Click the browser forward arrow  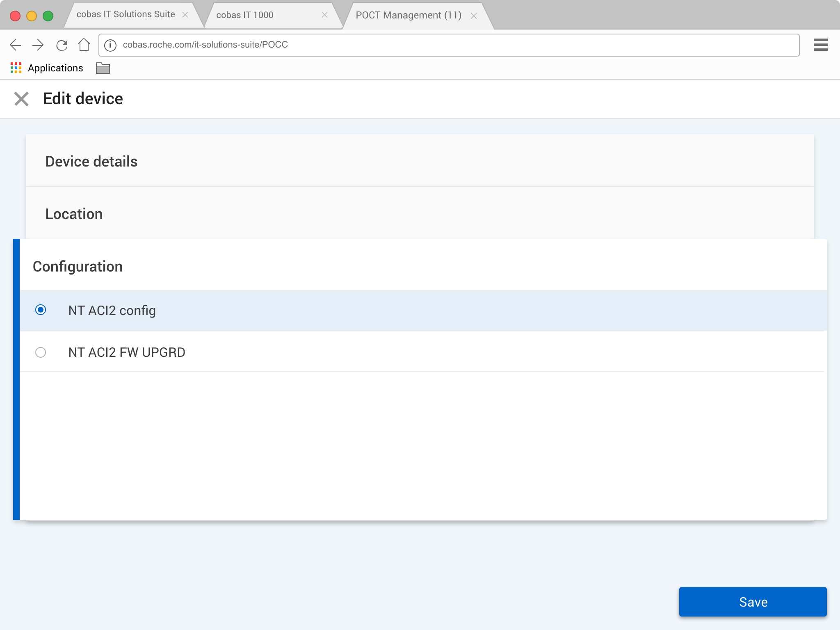pos(38,45)
